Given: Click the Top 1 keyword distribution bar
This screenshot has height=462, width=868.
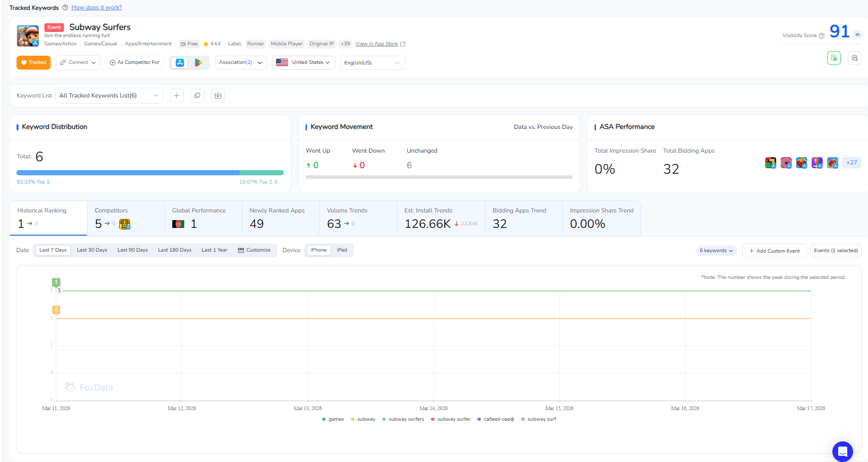Looking at the screenshot, I should 128,173.
